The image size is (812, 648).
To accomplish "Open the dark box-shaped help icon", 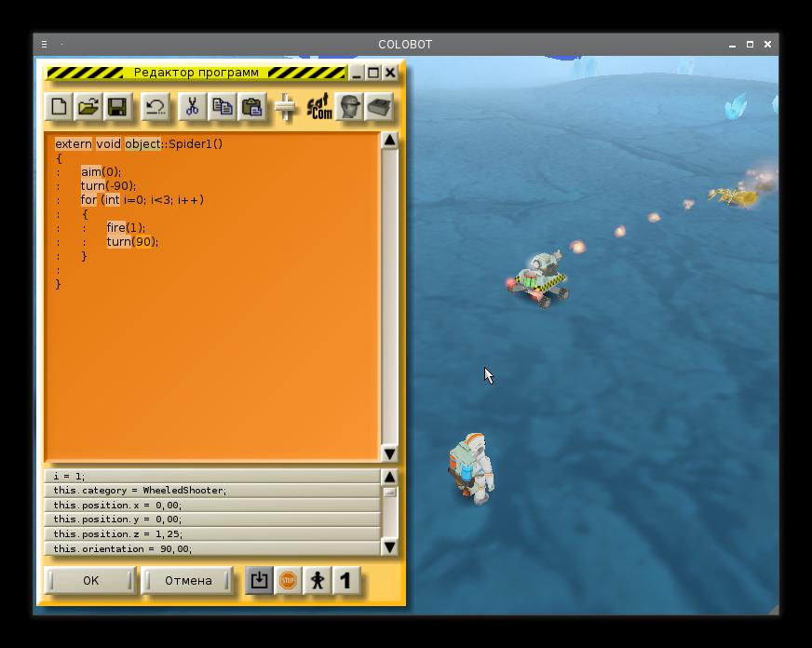I will point(379,107).
